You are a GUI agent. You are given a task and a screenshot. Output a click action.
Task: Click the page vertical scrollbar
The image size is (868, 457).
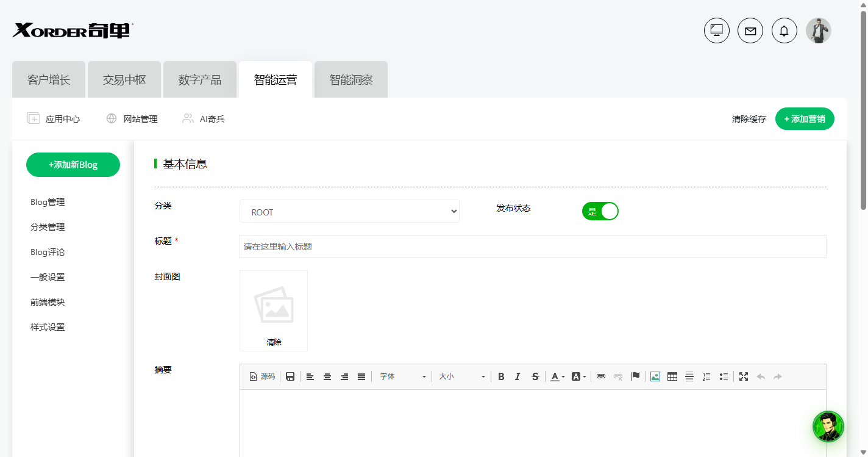(863, 110)
